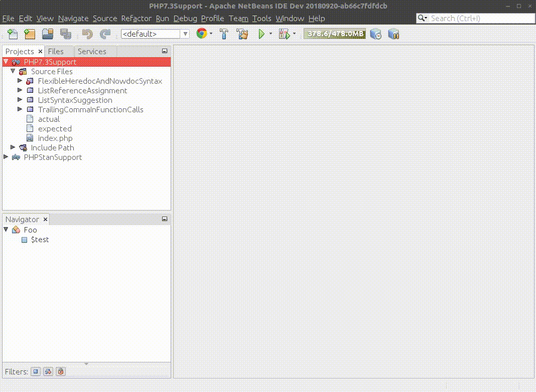The width and height of the screenshot is (536, 392).
Task: Select the Projects tab
Action: pyautogui.click(x=20, y=51)
